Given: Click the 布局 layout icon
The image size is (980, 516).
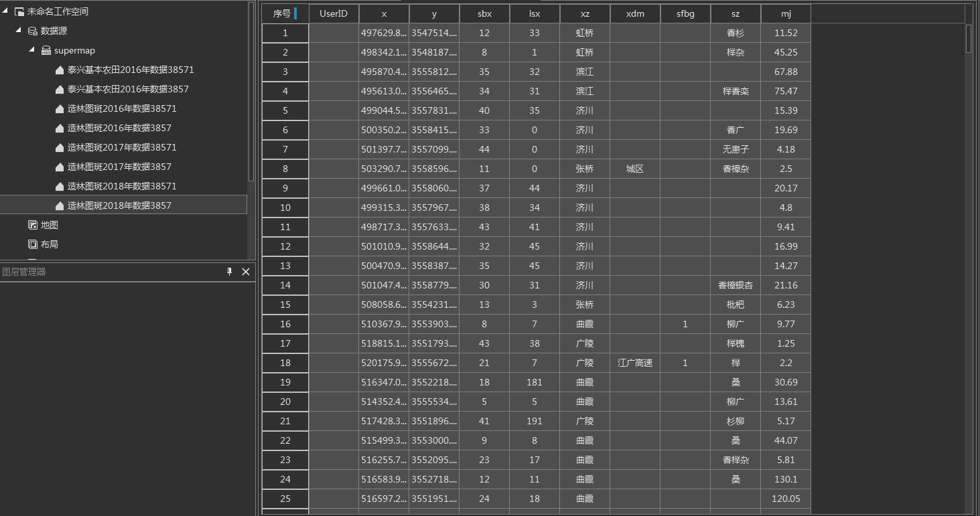Looking at the screenshot, I should pos(32,244).
